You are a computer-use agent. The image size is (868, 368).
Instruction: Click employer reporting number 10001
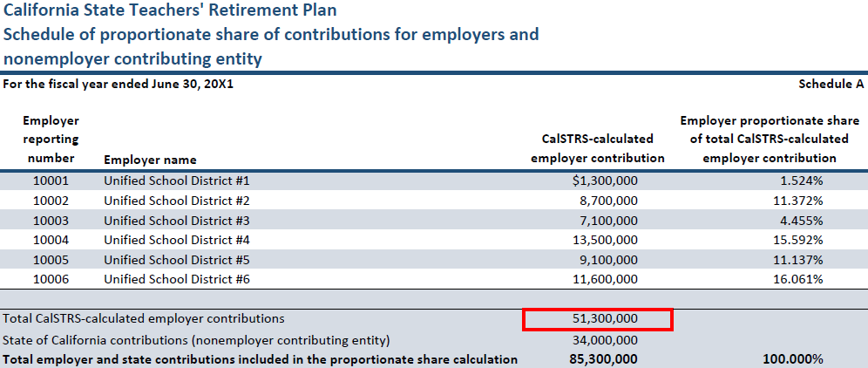coord(51,181)
